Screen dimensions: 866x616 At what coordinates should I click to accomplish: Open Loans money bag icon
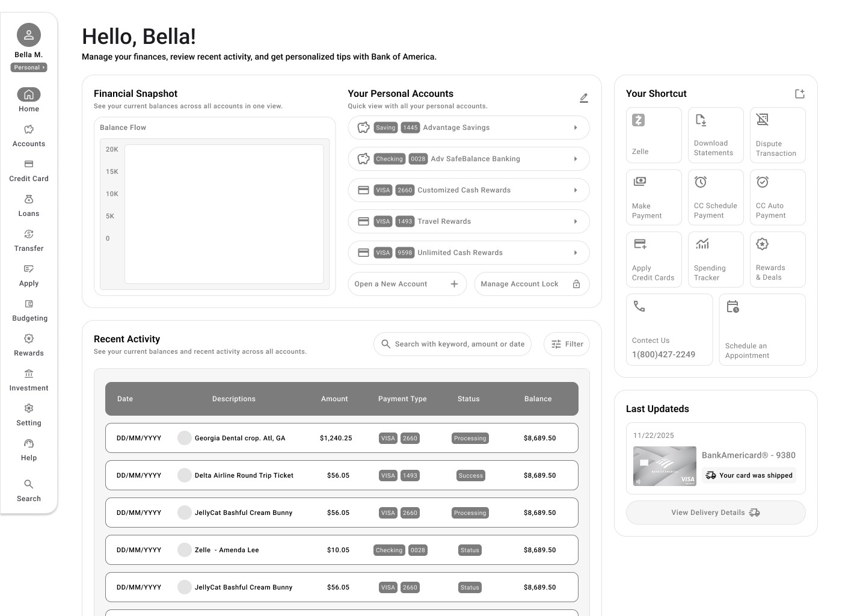[29, 199]
